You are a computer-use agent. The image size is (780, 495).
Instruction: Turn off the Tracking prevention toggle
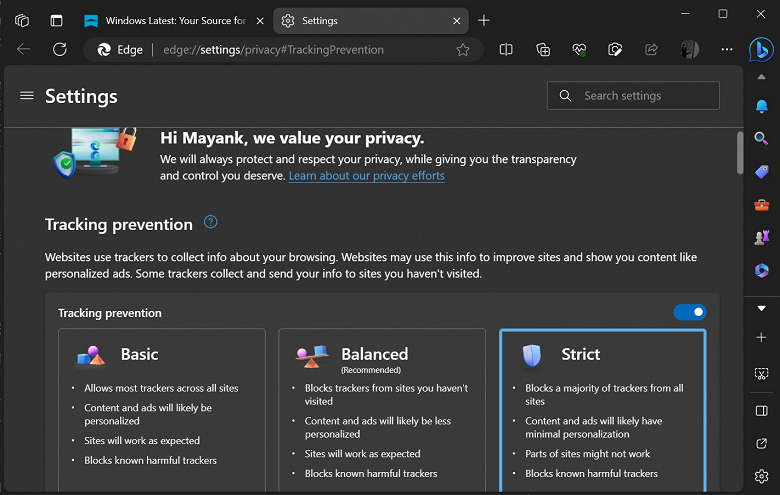[690, 312]
